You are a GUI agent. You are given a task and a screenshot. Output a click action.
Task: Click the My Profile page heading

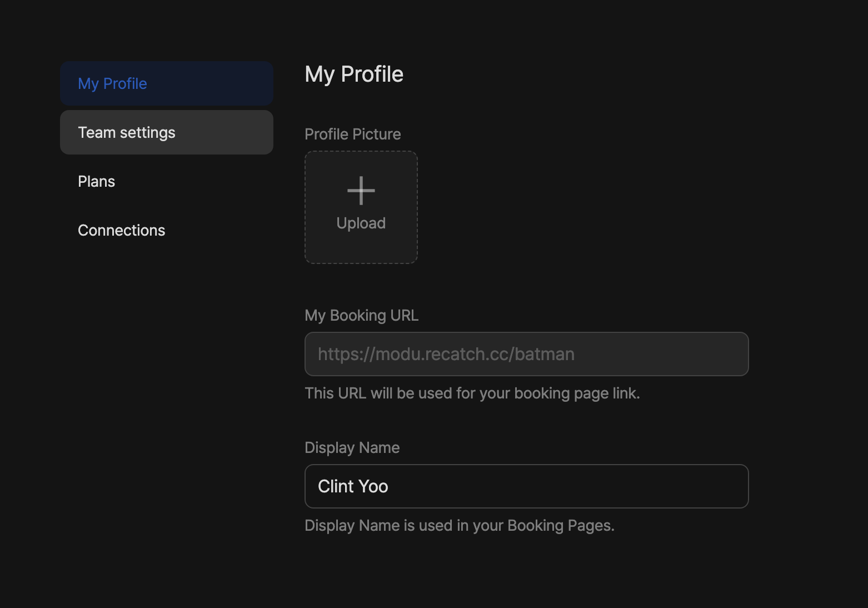[x=354, y=74]
